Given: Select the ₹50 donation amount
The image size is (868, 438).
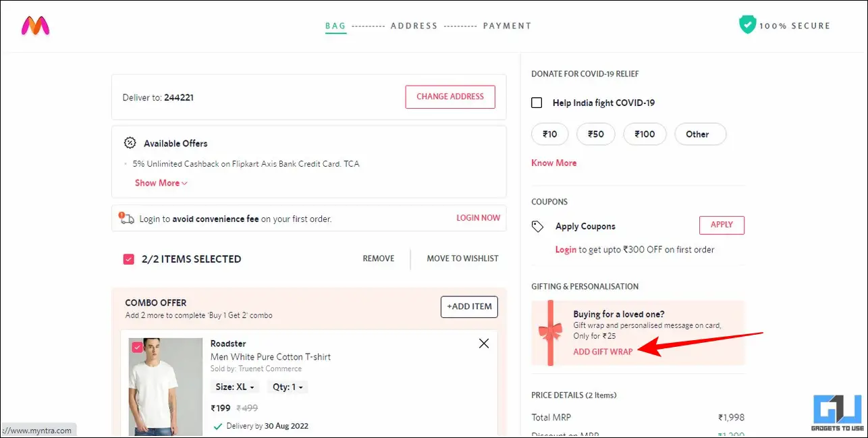Looking at the screenshot, I should pos(596,134).
